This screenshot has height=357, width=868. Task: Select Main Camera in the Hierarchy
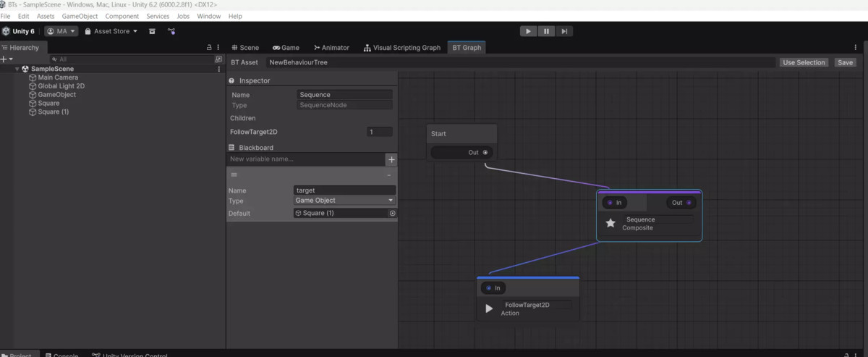pyautogui.click(x=58, y=77)
